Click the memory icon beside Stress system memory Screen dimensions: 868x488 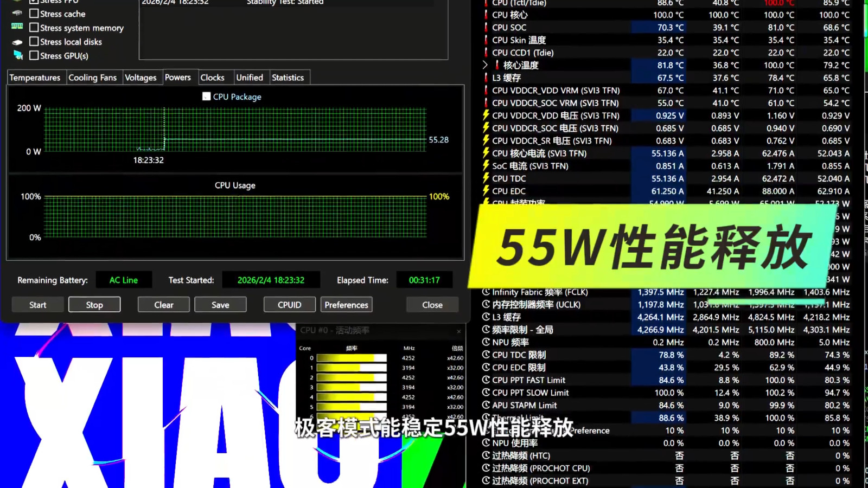pos(17,27)
